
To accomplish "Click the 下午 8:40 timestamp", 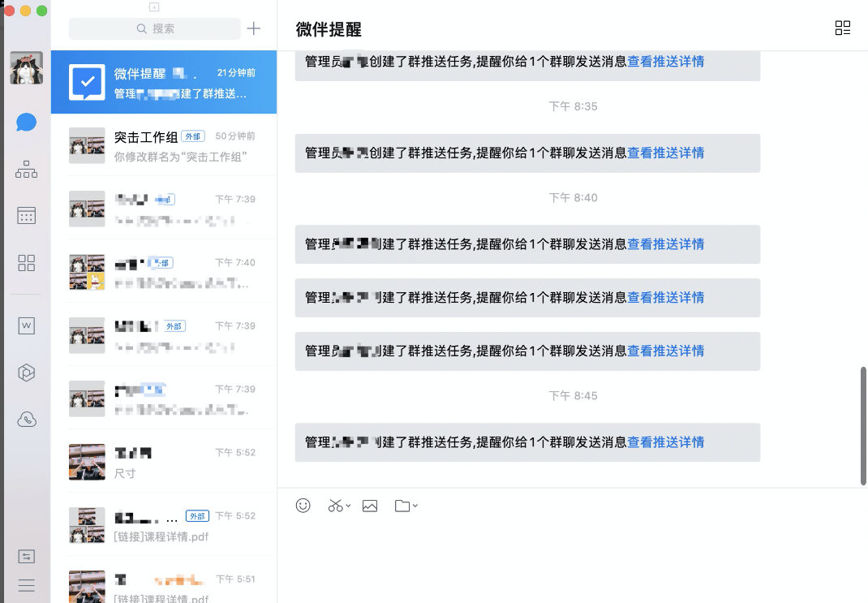I will tap(573, 198).
